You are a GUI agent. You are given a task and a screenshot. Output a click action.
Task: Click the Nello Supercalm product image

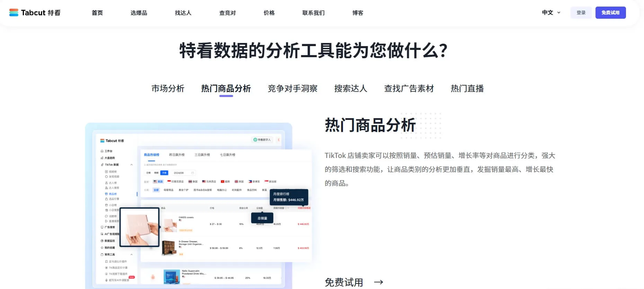coord(171,277)
